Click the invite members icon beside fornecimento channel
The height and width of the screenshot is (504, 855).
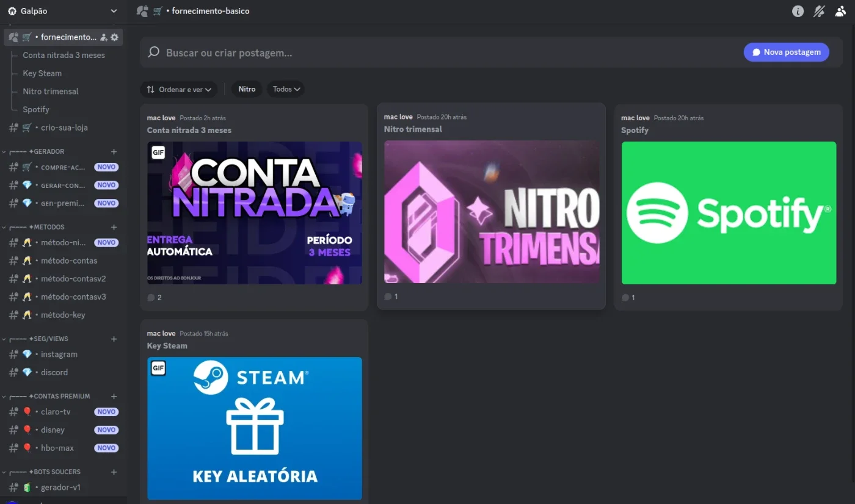click(x=104, y=37)
